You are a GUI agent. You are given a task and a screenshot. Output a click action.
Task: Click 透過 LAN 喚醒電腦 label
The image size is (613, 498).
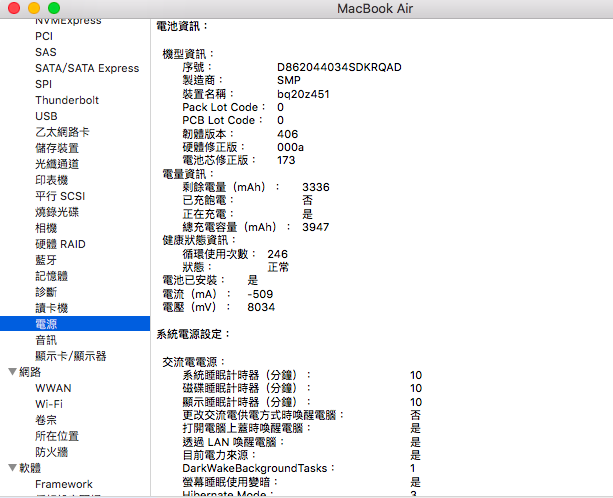pyautogui.click(x=233, y=442)
